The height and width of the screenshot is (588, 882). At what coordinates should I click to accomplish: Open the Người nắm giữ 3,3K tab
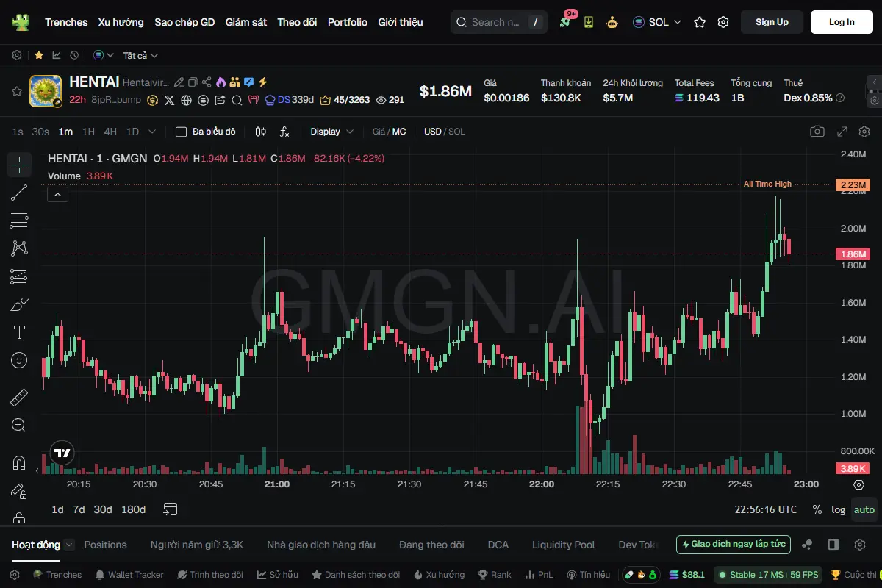tap(197, 545)
